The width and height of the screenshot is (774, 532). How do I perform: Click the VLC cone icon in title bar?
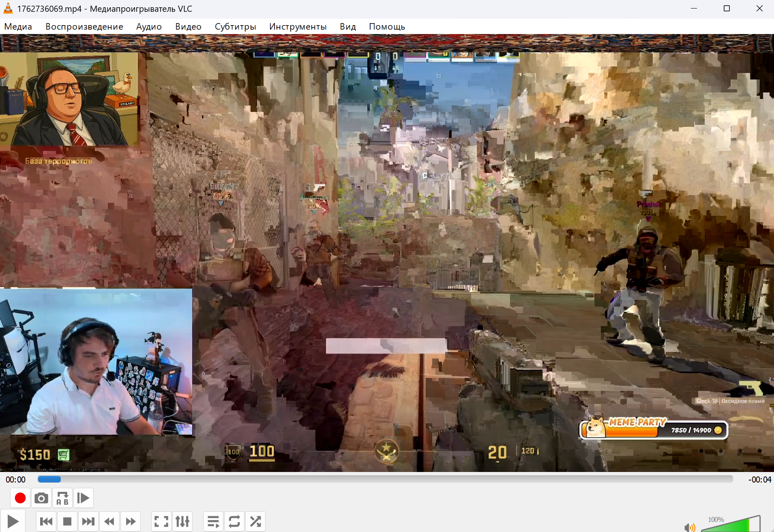8,9
